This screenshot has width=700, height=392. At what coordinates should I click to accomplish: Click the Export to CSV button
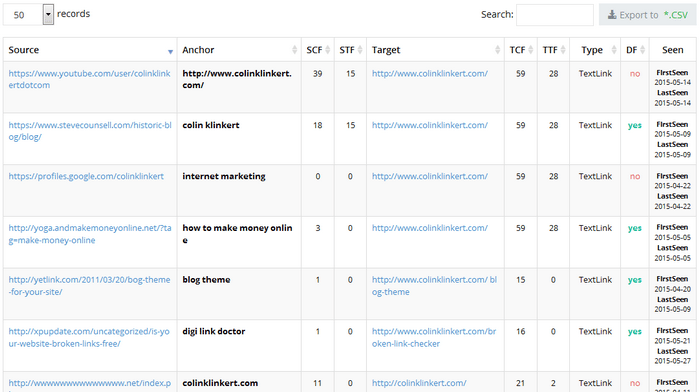click(x=647, y=15)
